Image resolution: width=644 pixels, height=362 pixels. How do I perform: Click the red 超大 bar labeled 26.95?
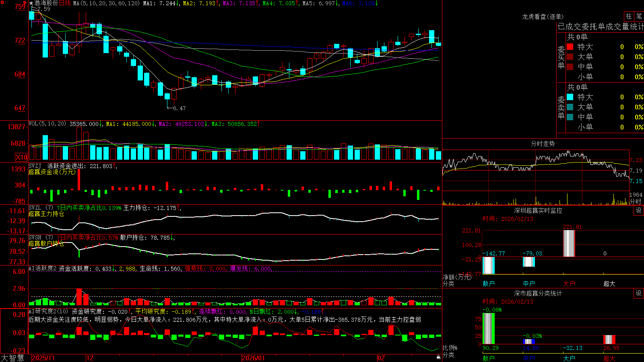pyautogui.click(x=609, y=339)
